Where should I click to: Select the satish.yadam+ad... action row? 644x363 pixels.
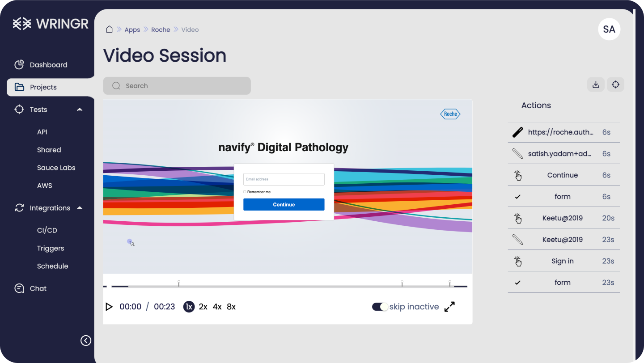[564, 153]
